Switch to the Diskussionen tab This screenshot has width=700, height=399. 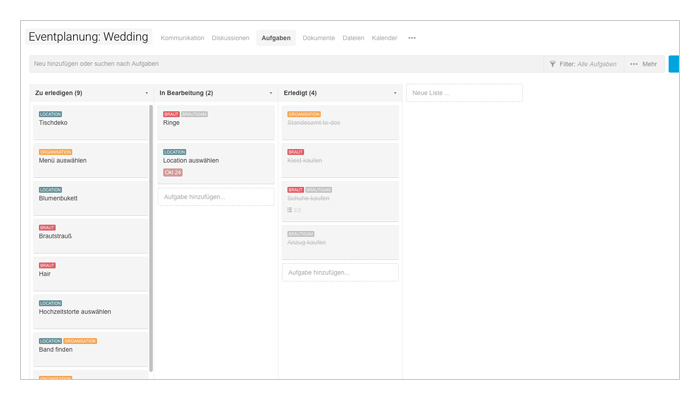coord(230,38)
